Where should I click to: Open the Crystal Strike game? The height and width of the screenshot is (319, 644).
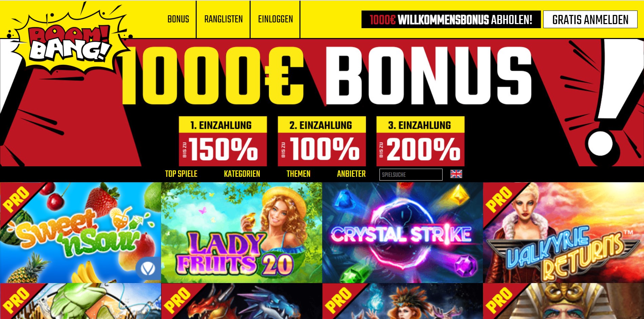tap(403, 232)
